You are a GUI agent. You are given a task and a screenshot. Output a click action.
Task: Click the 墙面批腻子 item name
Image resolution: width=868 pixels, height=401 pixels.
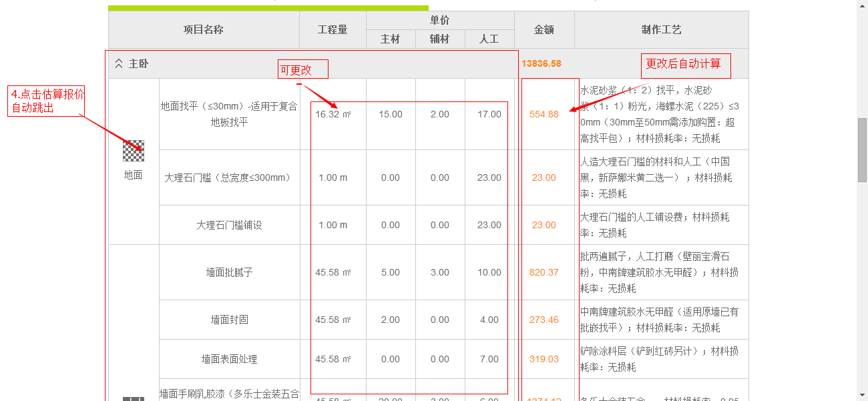click(x=229, y=272)
